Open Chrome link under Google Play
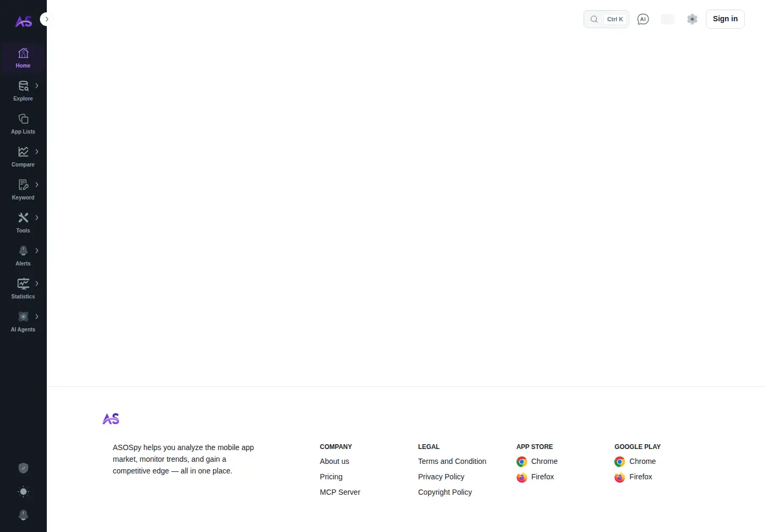 click(x=635, y=461)
